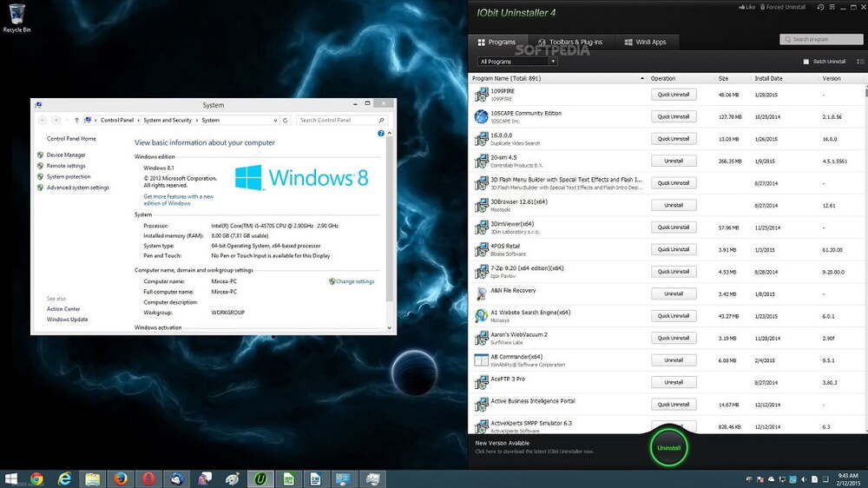This screenshot has height=488, width=868.
Task: Open Device Manager in System window
Action: point(66,155)
